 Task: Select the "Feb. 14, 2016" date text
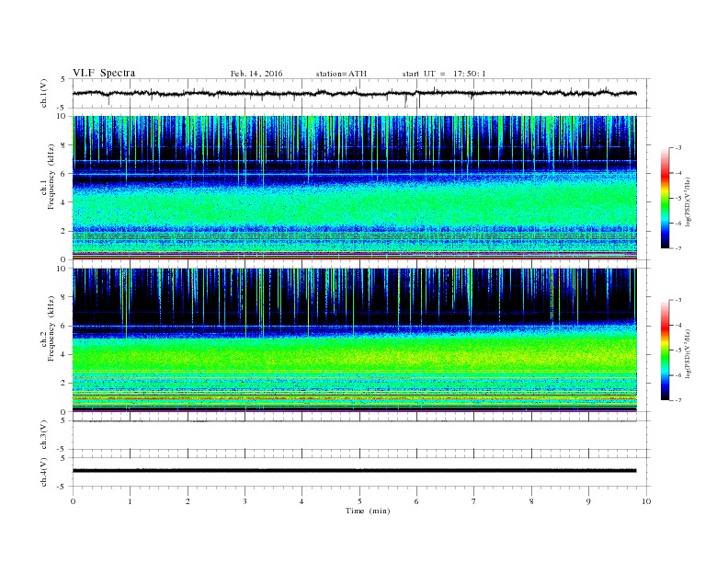click(x=256, y=74)
